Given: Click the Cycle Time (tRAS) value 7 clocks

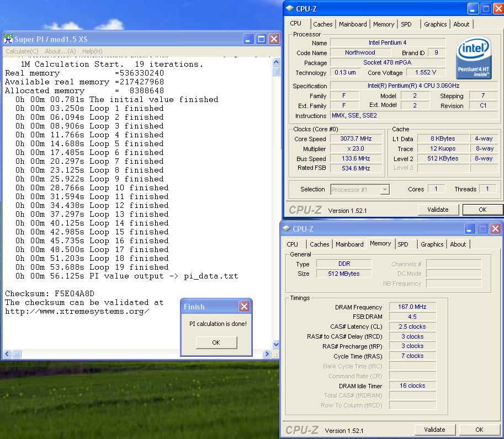Looking at the screenshot, I should click(412, 356).
